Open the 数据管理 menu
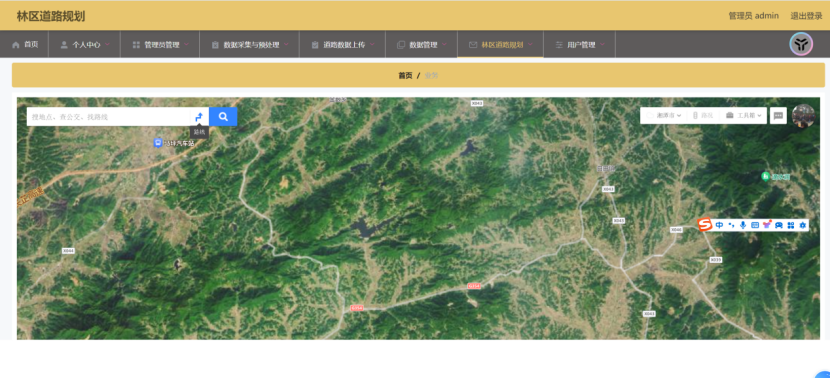The width and height of the screenshot is (830, 379). coord(421,44)
